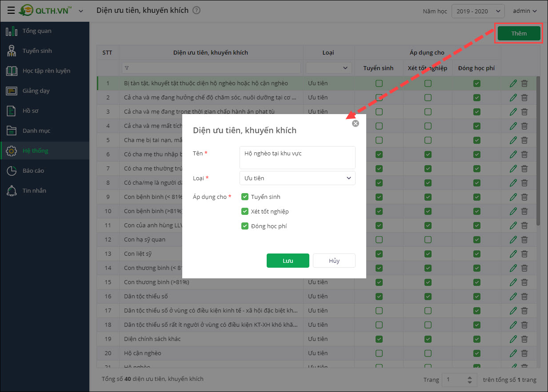
Task: Click the page number stepper arrows
Action: (470, 380)
